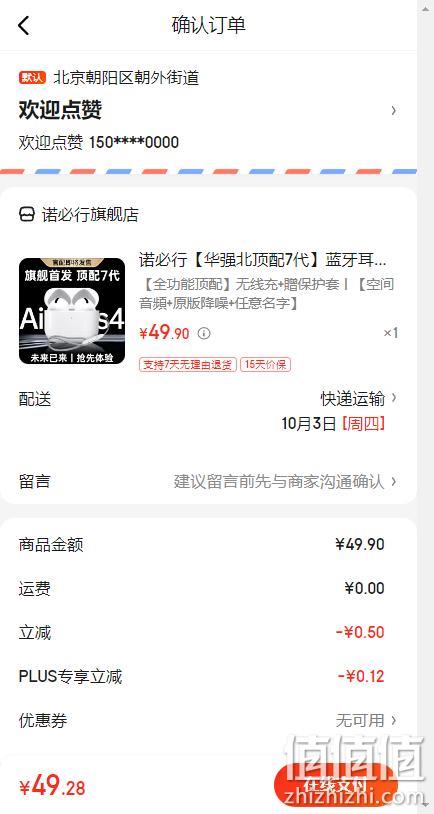The width and height of the screenshot is (434, 814).
Task: Tap the 立减 discount row
Action: coord(208,633)
